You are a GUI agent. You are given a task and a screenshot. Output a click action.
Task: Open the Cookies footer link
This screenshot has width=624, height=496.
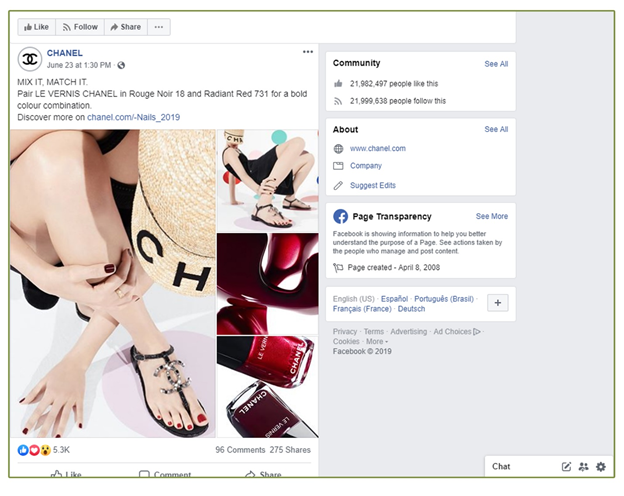(x=346, y=342)
